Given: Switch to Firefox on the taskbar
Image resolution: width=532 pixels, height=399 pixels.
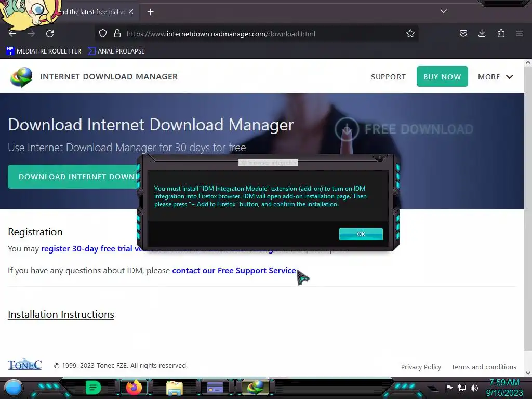Looking at the screenshot, I should [134, 388].
